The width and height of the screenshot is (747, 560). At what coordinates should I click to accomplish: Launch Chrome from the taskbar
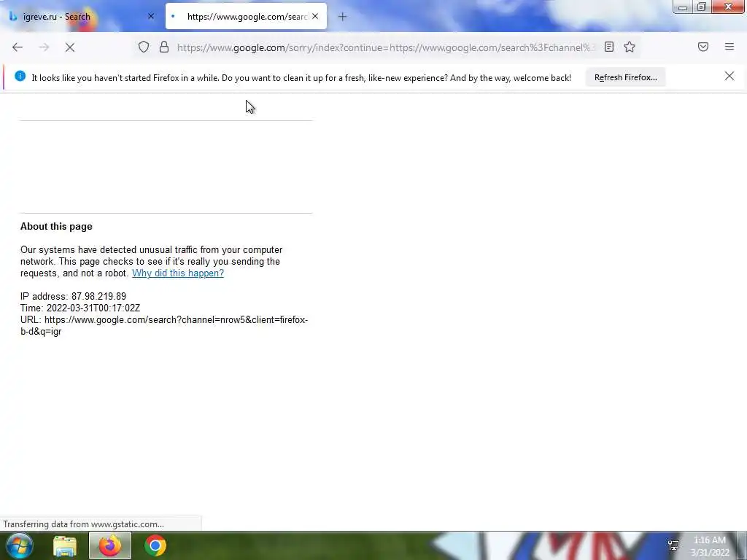155,545
